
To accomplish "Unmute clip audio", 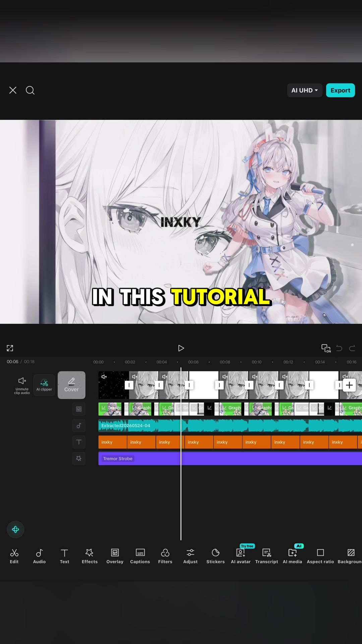I will [x=22, y=385].
